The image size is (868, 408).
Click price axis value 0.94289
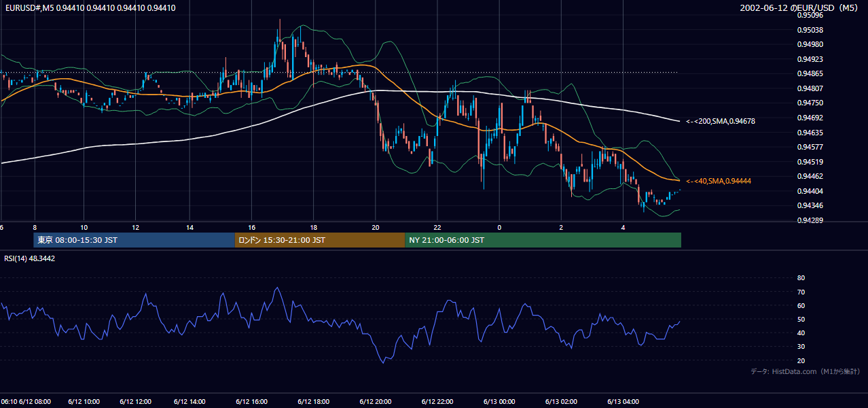pyautogui.click(x=810, y=220)
